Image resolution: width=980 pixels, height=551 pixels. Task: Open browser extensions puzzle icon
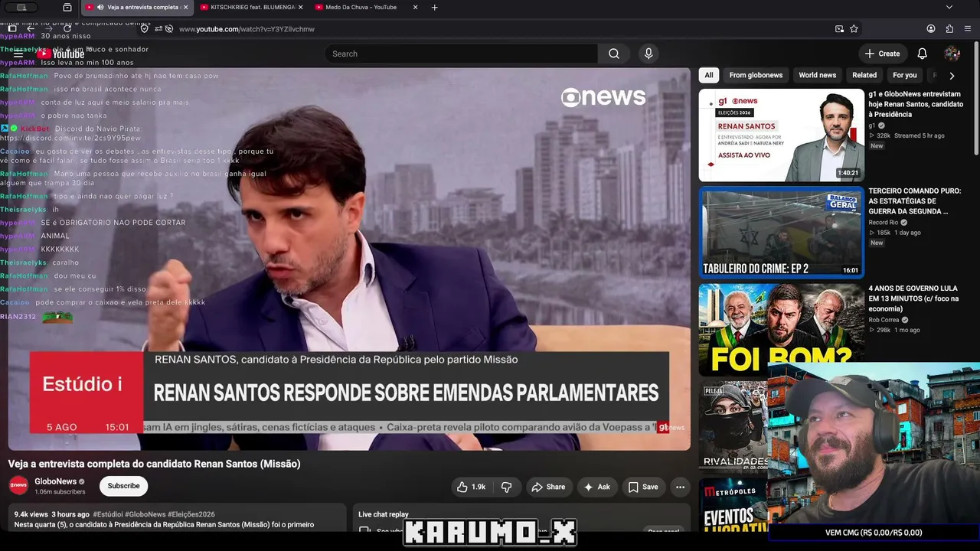click(949, 29)
